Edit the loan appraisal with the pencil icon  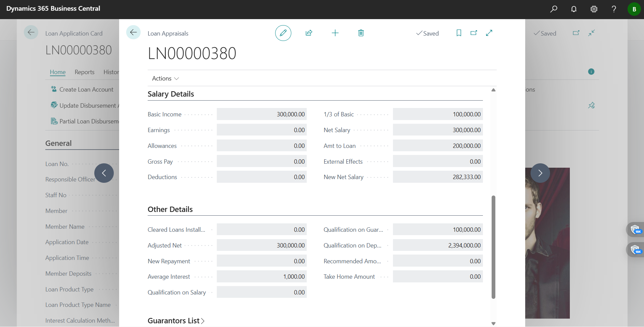coord(283,33)
